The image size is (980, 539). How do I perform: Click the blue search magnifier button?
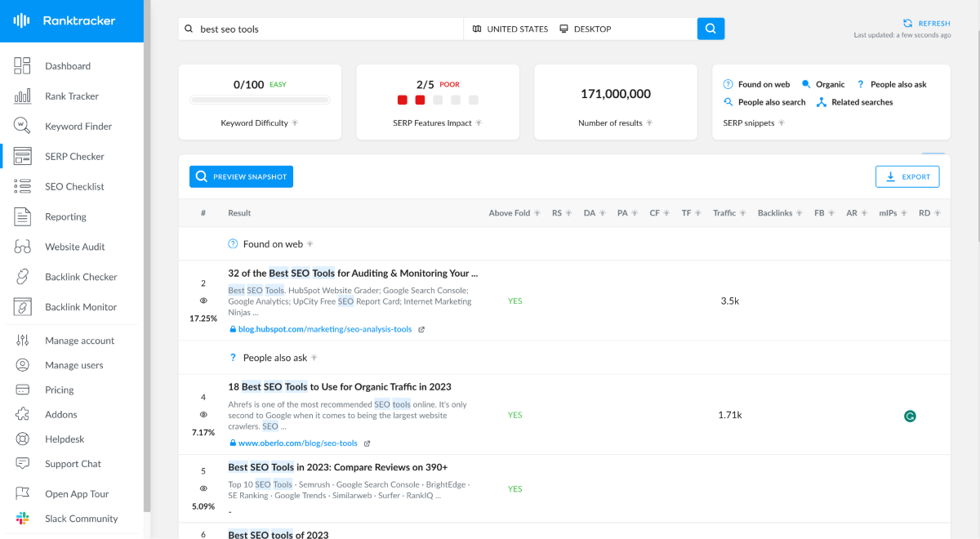click(x=710, y=29)
